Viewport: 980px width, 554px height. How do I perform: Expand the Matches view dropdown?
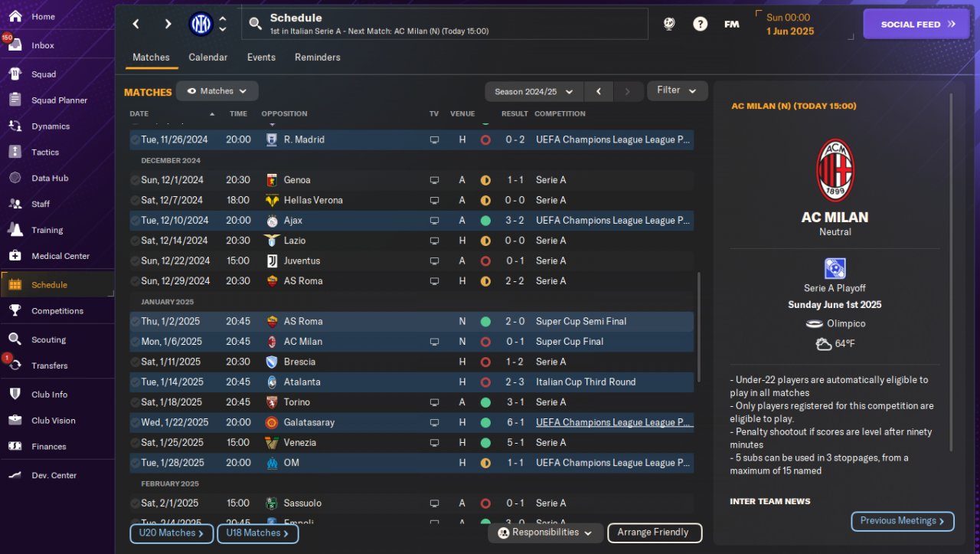(x=217, y=91)
